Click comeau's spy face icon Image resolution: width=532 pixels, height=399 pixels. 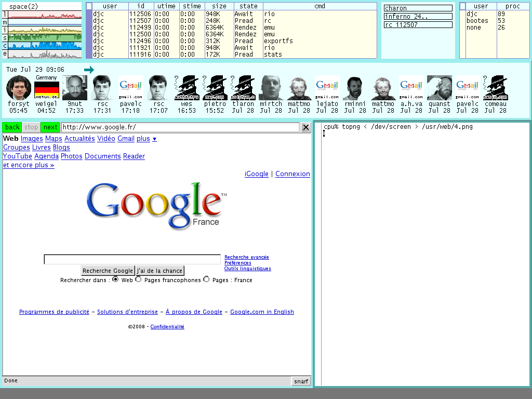[495, 87]
